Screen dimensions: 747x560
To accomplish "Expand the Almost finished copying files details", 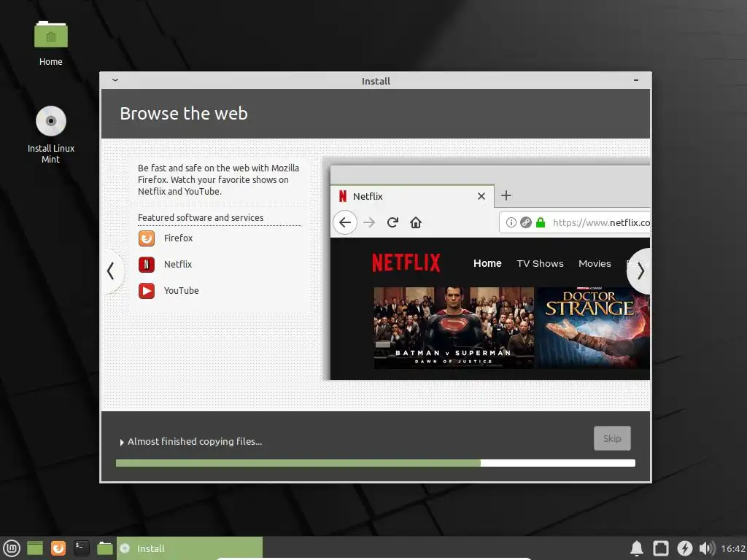I will [122, 443].
